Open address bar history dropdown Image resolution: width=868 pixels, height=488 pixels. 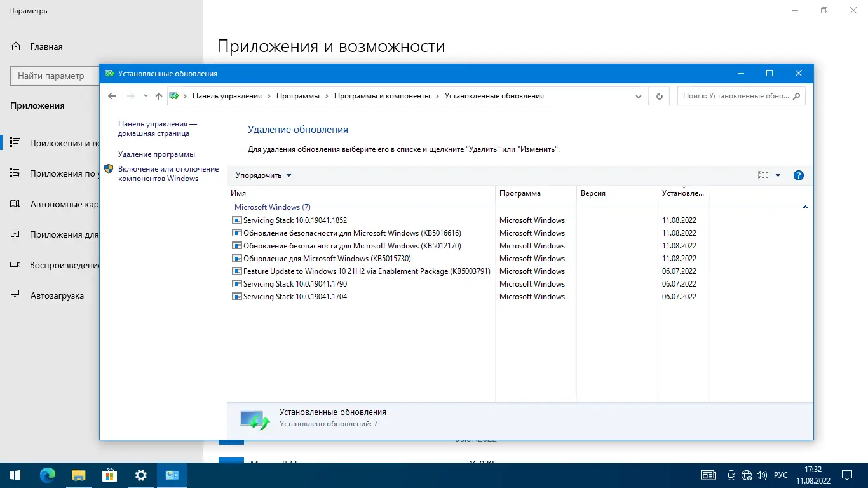coord(639,96)
